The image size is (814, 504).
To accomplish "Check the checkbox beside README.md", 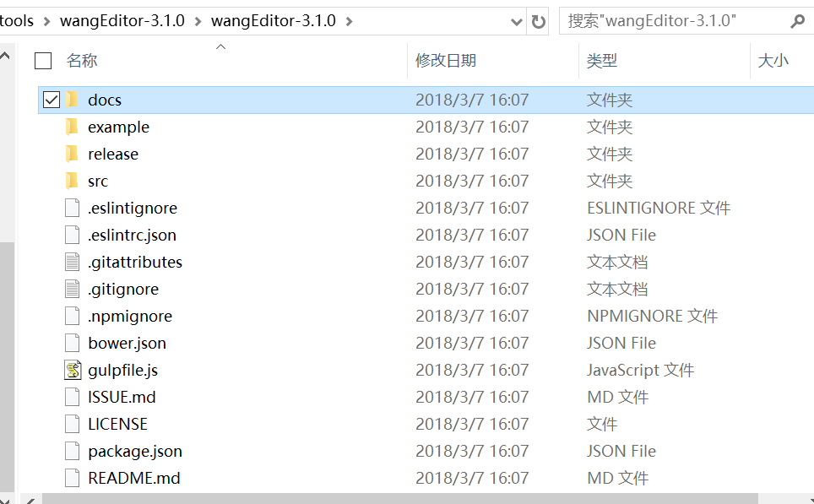I will point(52,477).
